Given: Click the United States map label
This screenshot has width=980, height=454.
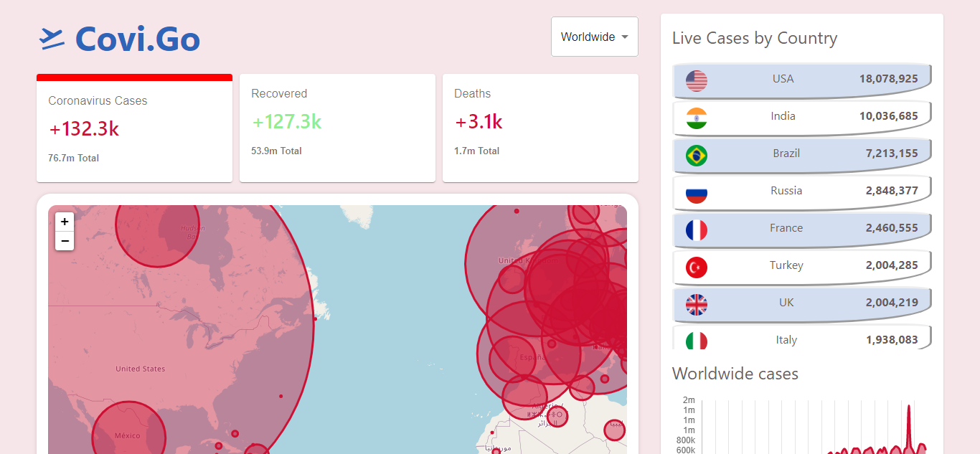Looking at the screenshot, I should pyautogui.click(x=140, y=369).
